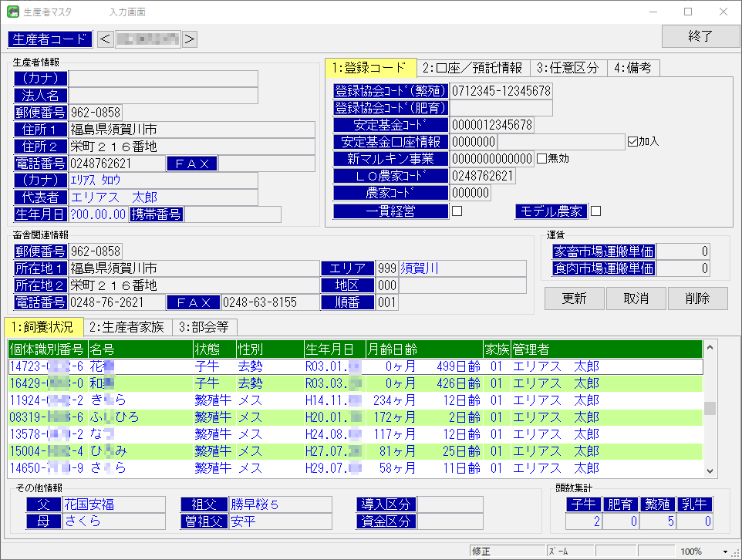Viewport: 742px width, 560px height.
Task: Click the 月齢日齢 column header
Action: (424, 349)
